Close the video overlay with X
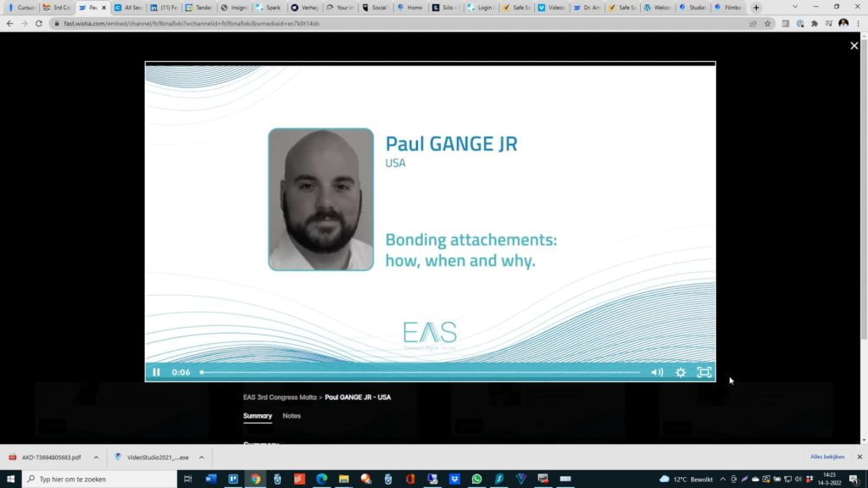The width and height of the screenshot is (868, 488). 854,46
